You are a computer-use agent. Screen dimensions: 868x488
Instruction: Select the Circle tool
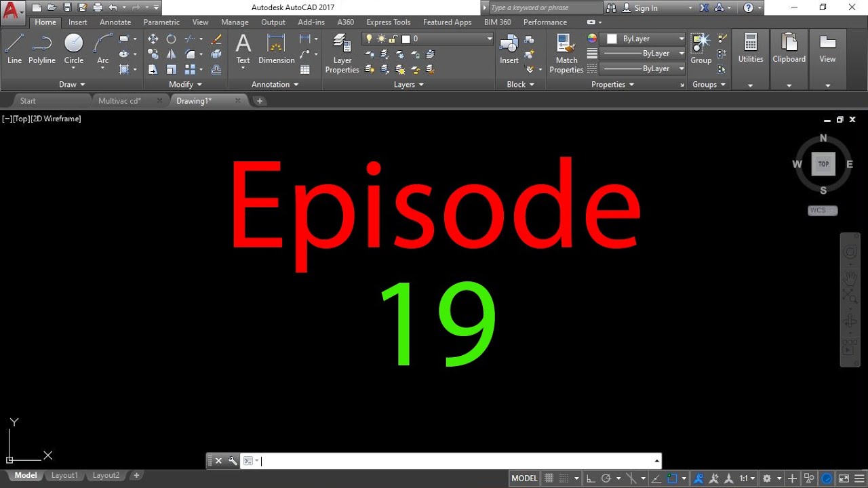click(74, 49)
